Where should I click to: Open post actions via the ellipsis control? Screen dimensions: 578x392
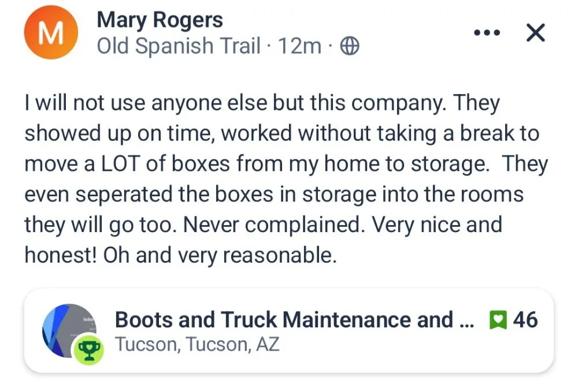click(487, 33)
